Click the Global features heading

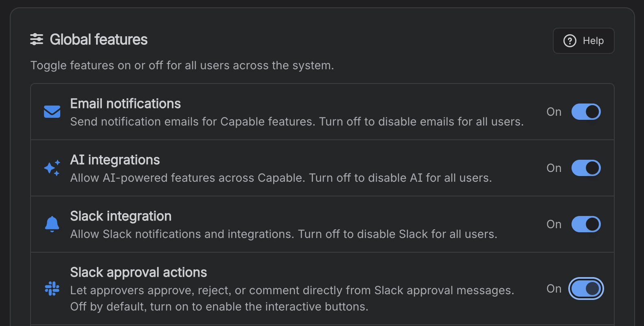[x=99, y=40]
